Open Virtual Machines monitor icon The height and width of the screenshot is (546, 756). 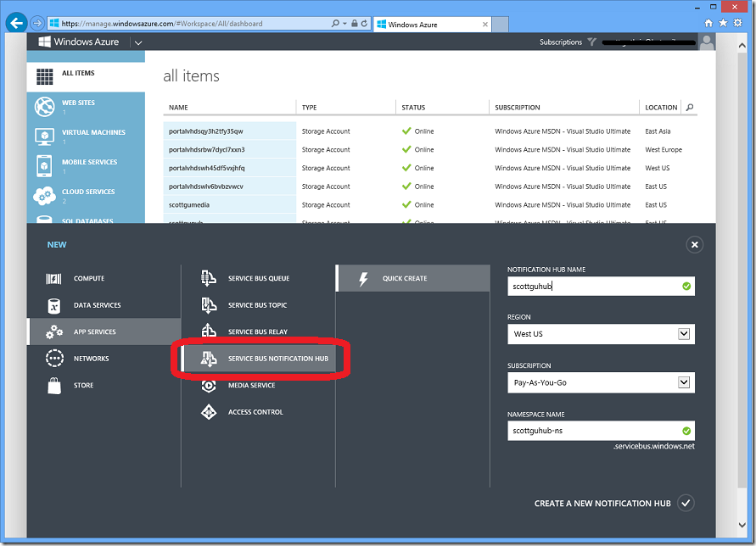pos(45,136)
